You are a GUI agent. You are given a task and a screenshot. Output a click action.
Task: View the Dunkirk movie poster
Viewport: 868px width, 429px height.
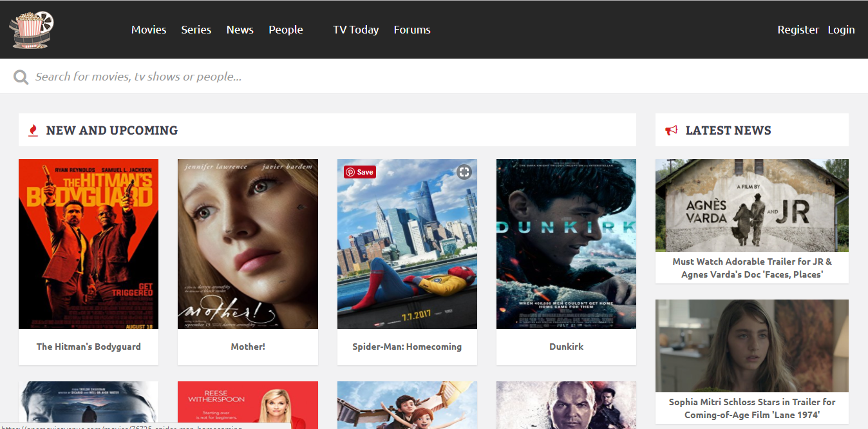[566, 244]
